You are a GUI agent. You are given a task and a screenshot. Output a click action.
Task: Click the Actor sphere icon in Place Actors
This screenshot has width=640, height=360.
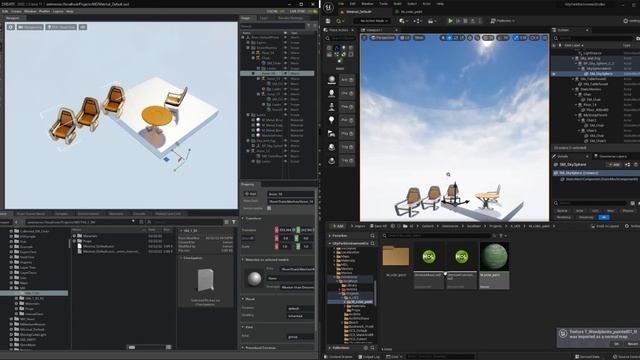click(332, 80)
